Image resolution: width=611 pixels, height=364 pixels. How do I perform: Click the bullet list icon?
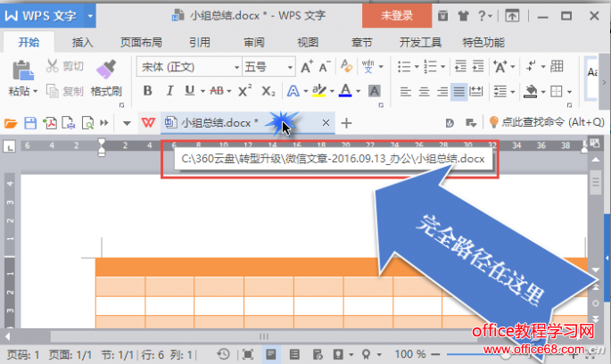click(x=404, y=67)
